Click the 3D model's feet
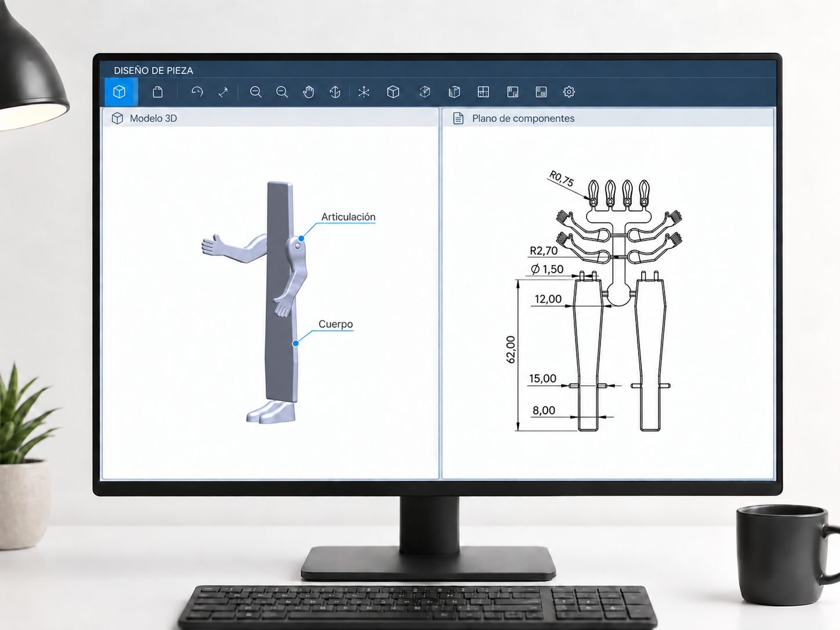840x630 pixels. pyautogui.click(x=271, y=411)
